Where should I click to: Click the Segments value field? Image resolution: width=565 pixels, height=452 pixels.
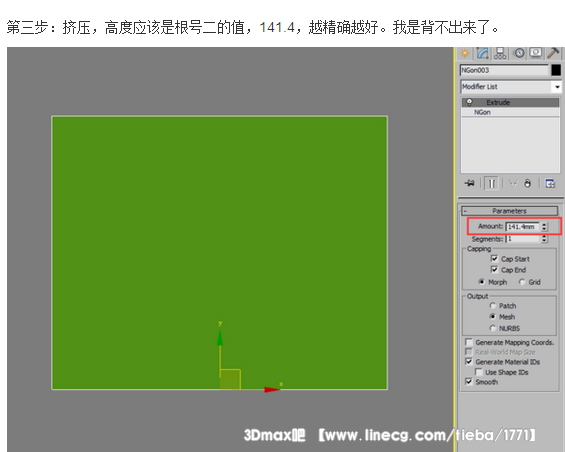click(x=522, y=239)
